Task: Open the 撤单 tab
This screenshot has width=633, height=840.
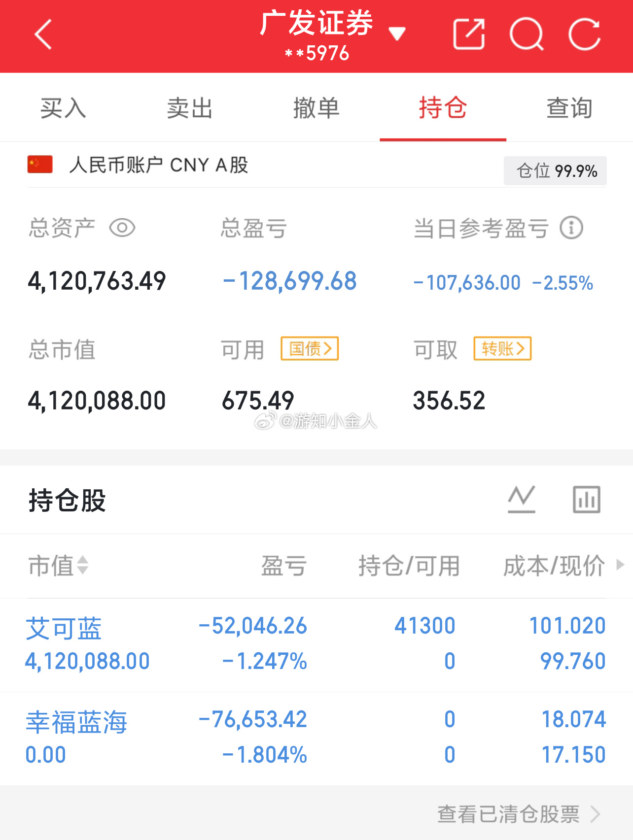Action: point(316,108)
